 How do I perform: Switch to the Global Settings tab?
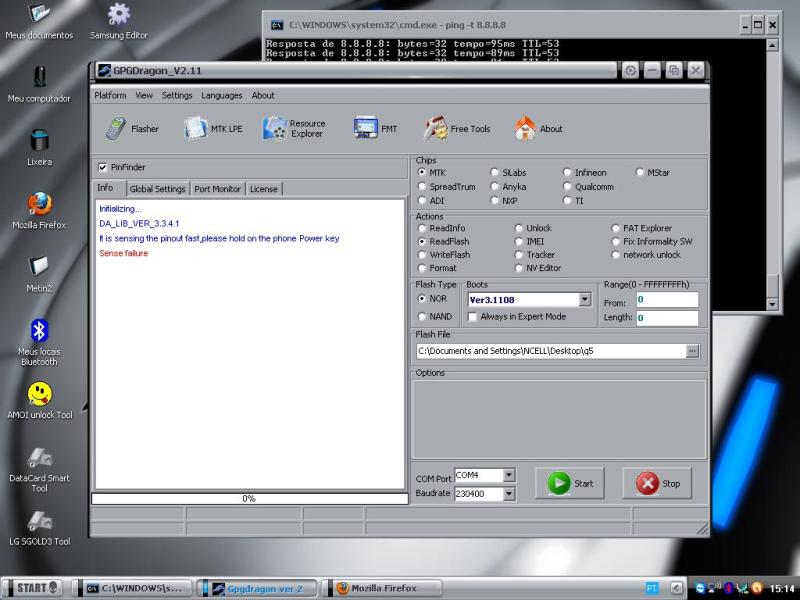click(x=158, y=189)
